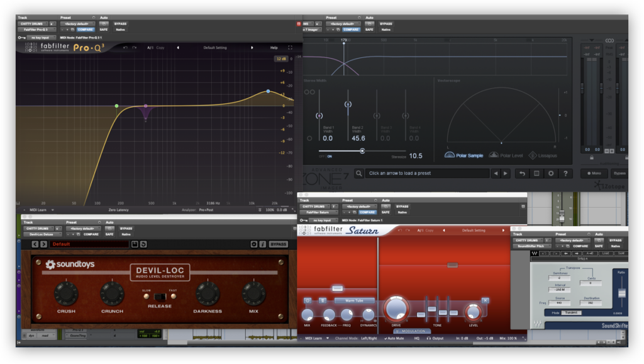This screenshot has width=644, height=364.
Task: Click the Imager preset name field
Action: coord(428,173)
